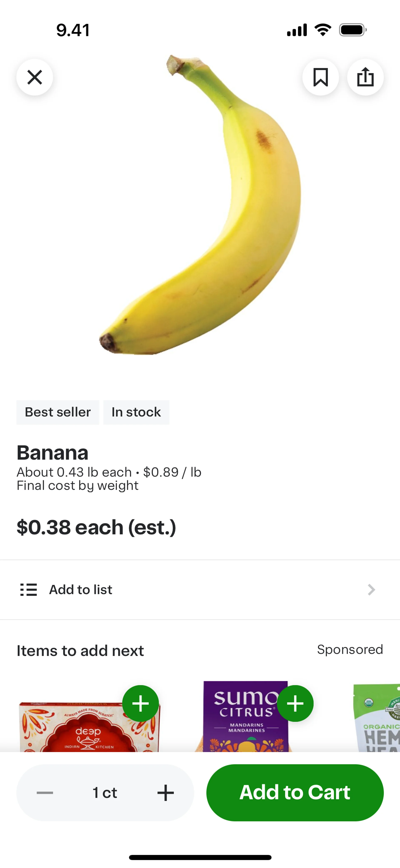
Task: Tap the battery status icon
Action: [x=353, y=30]
